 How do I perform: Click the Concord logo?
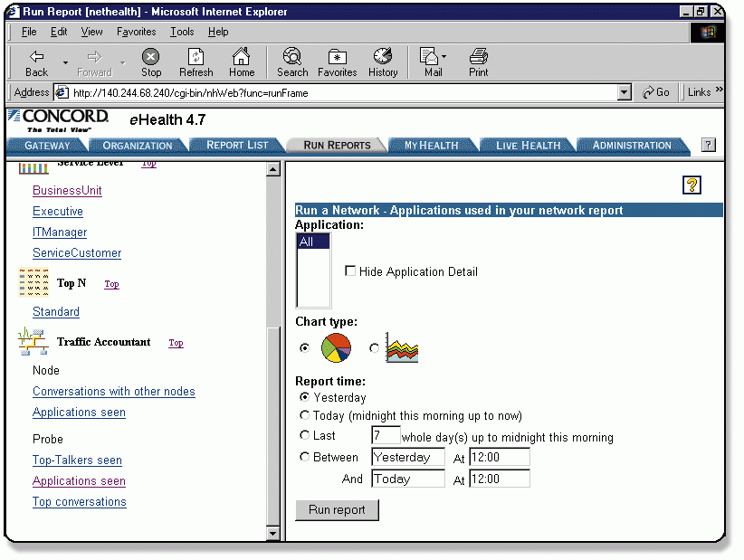58,121
